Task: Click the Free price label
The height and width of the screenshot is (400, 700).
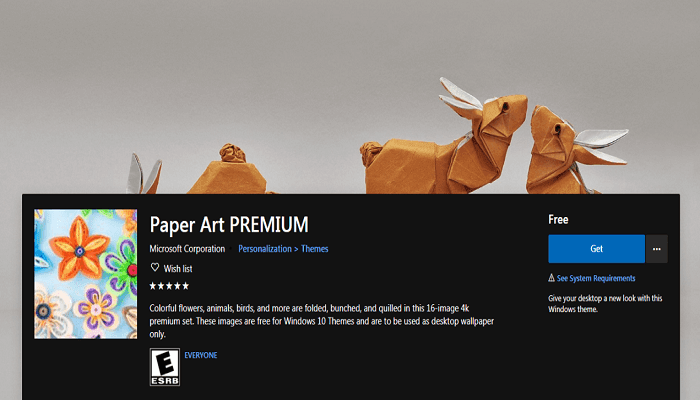Action: tap(558, 220)
